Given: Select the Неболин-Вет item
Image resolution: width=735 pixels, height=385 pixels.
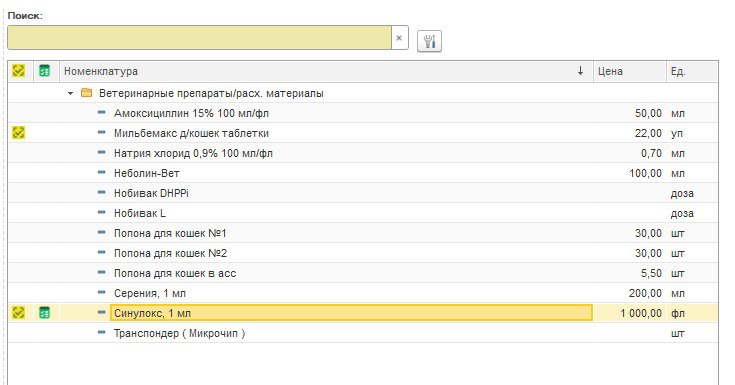Looking at the screenshot, I should (x=147, y=173).
